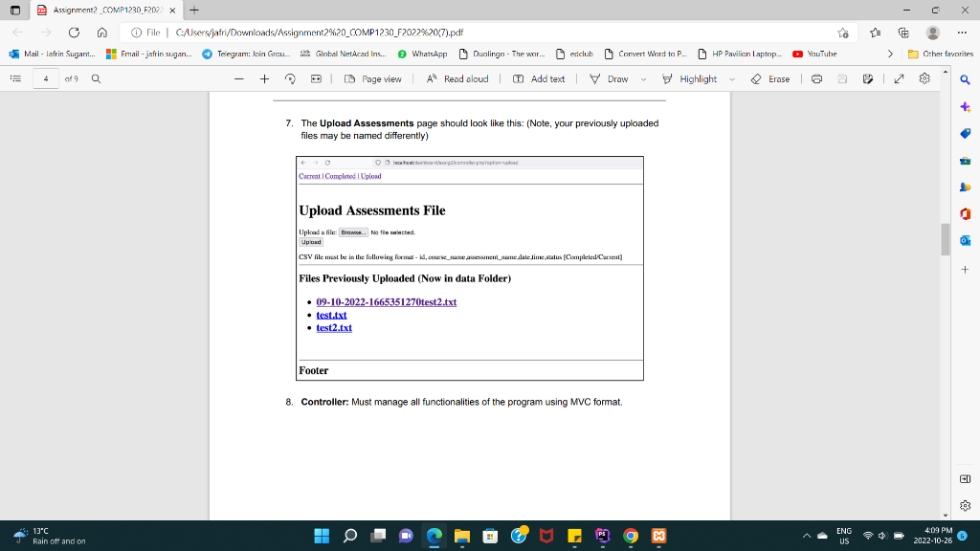Zoom in on the PDF
The image size is (980, 551).
pyautogui.click(x=262, y=78)
